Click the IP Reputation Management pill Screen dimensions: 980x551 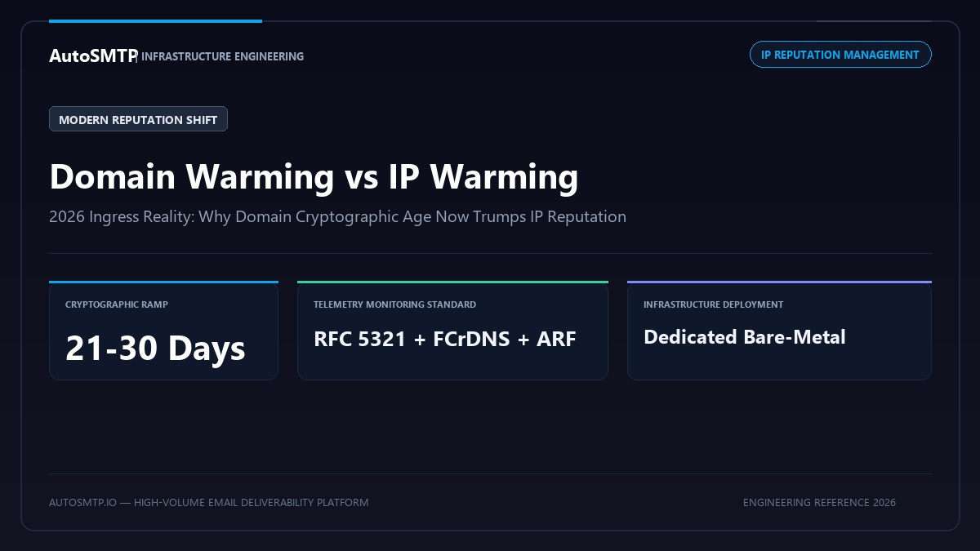pyautogui.click(x=840, y=55)
